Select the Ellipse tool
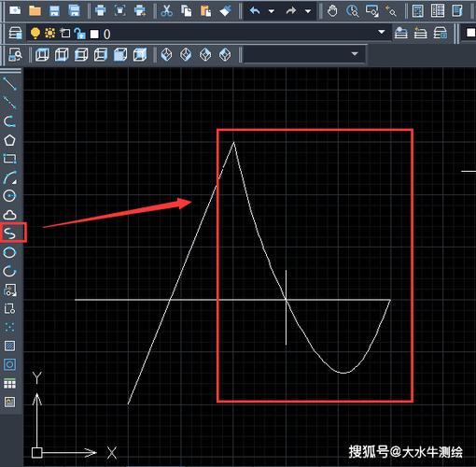476x467 pixels. pos(9,252)
